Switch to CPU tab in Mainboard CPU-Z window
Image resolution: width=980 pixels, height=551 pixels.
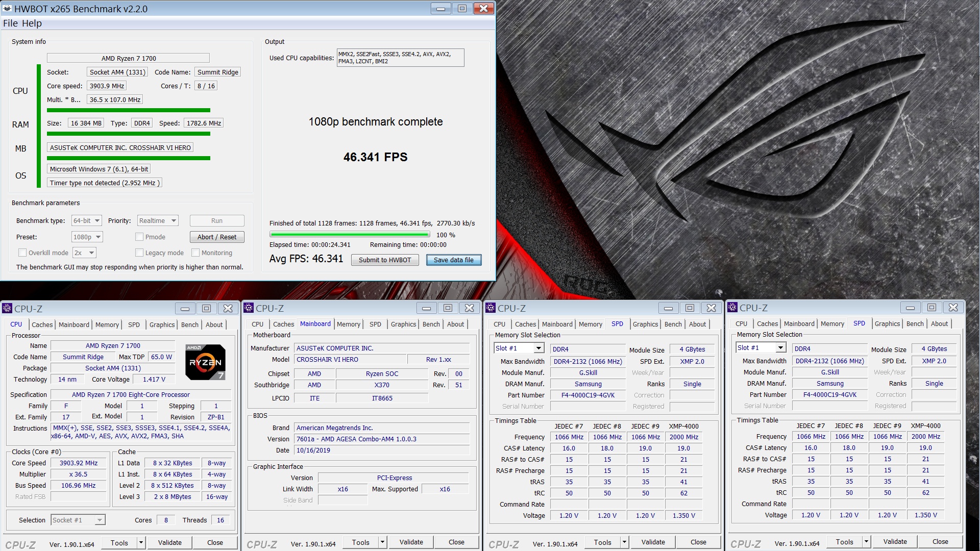[257, 324]
